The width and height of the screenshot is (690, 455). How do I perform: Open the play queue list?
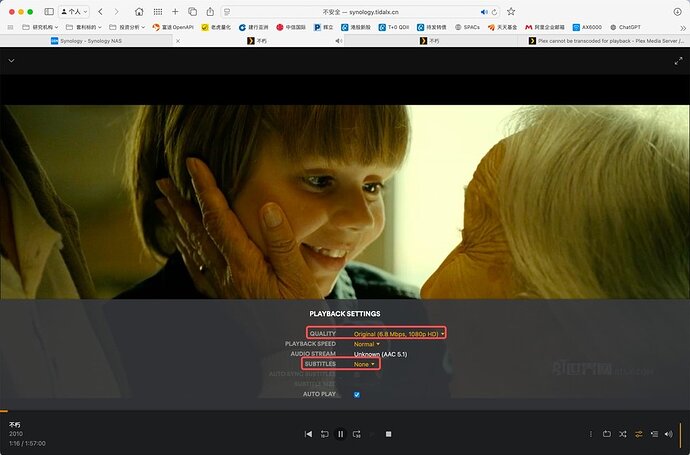[x=654, y=434]
